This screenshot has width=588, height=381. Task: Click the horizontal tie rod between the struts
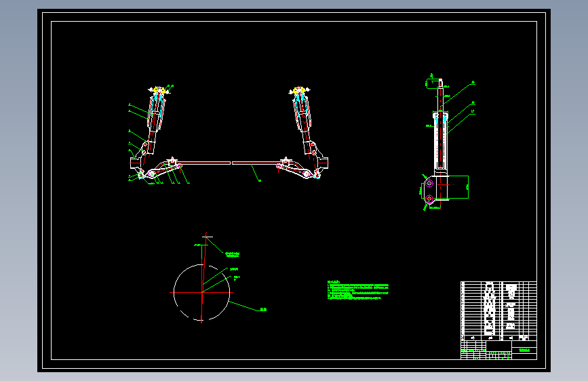point(231,163)
